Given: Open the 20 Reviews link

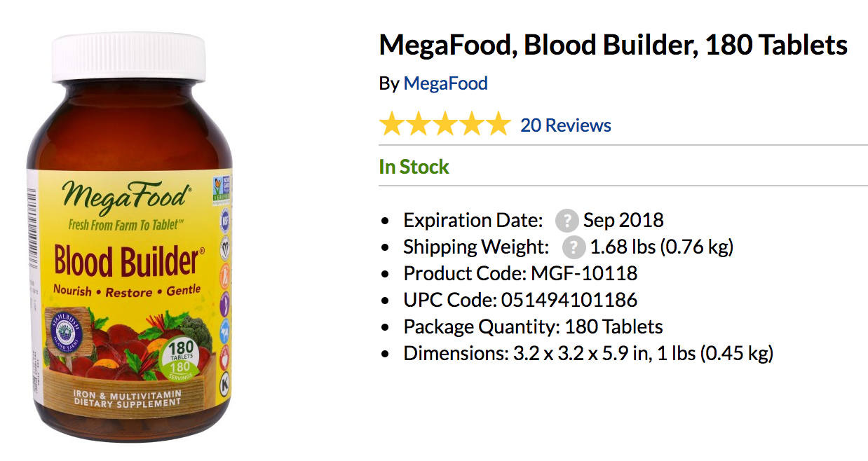Looking at the screenshot, I should 565,125.
